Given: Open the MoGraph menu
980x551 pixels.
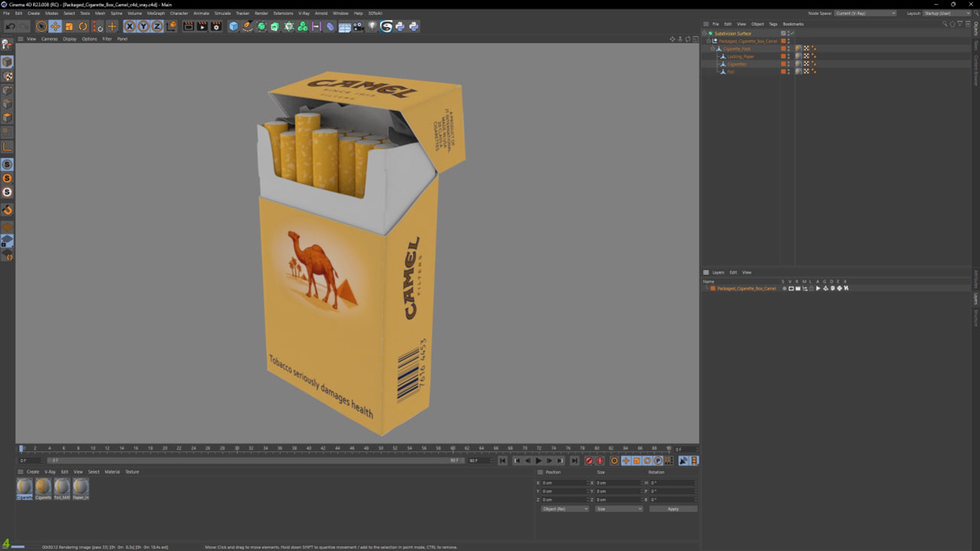Looking at the screenshot, I should coord(156,13).
